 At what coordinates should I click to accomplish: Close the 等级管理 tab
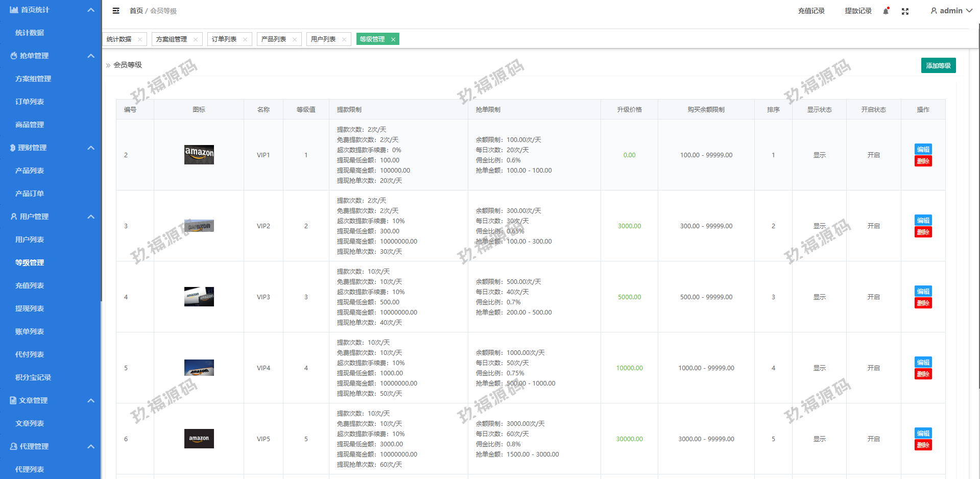tap(393, 39)
